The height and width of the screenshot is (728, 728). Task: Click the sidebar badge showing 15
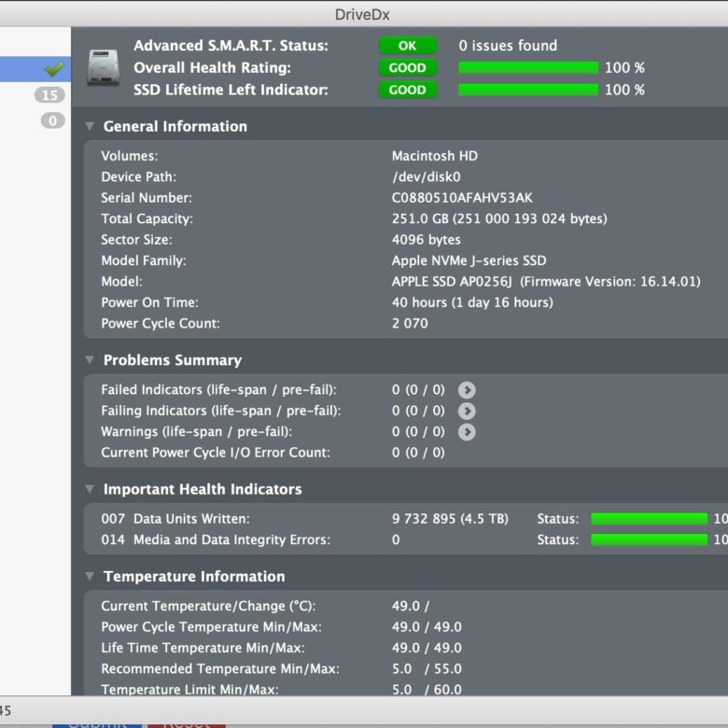[x=49, y=95]
